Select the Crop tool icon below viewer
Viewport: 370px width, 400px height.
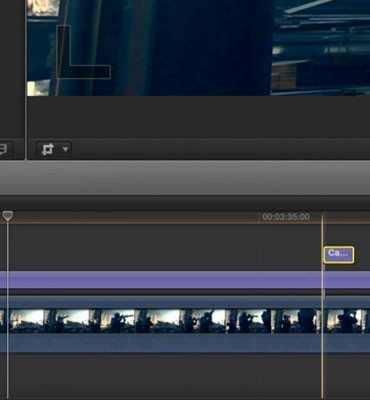48,149
